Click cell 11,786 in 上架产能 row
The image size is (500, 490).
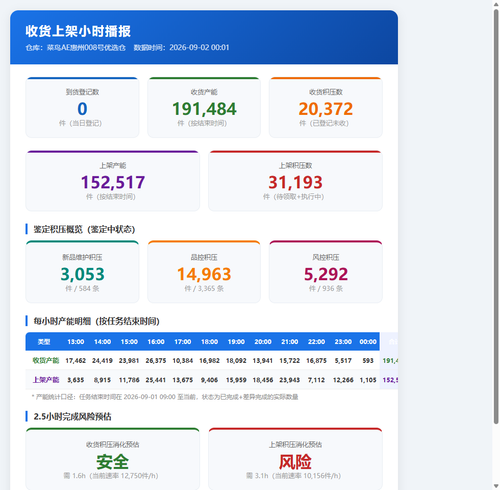tap(129, 380)
